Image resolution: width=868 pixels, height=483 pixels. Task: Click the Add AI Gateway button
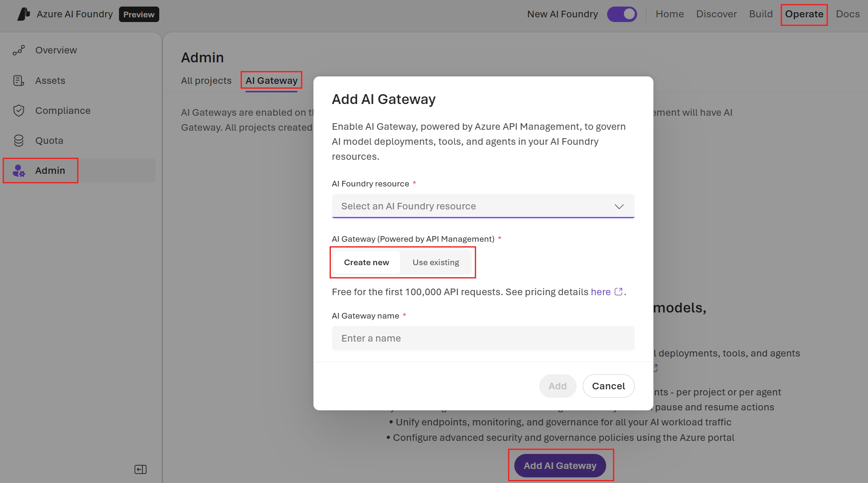pyautogui.click(x=560, y=465)
